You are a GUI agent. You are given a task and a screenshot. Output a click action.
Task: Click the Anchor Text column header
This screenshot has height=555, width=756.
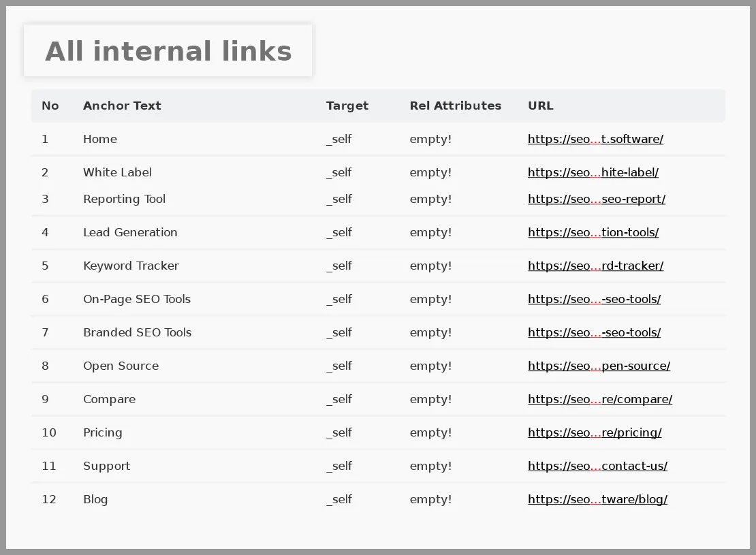pos(122,106)
